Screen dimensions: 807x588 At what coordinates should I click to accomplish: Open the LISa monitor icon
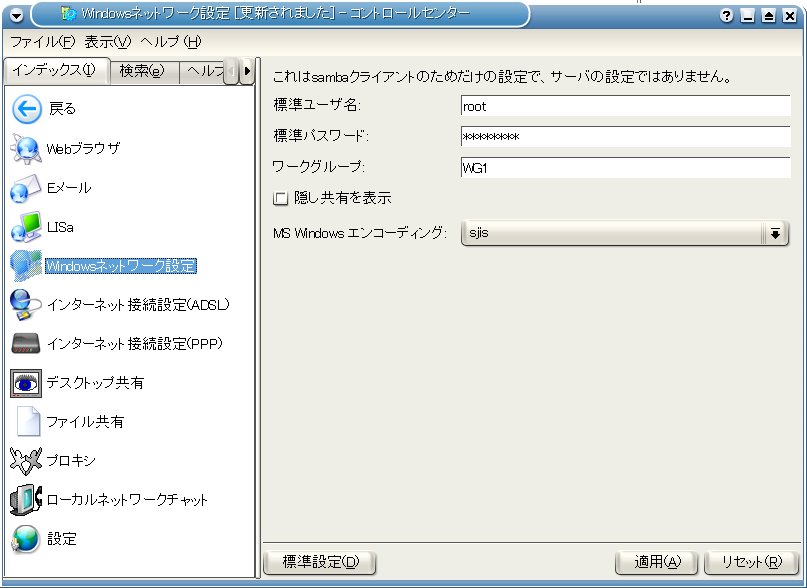pos(26,227)
